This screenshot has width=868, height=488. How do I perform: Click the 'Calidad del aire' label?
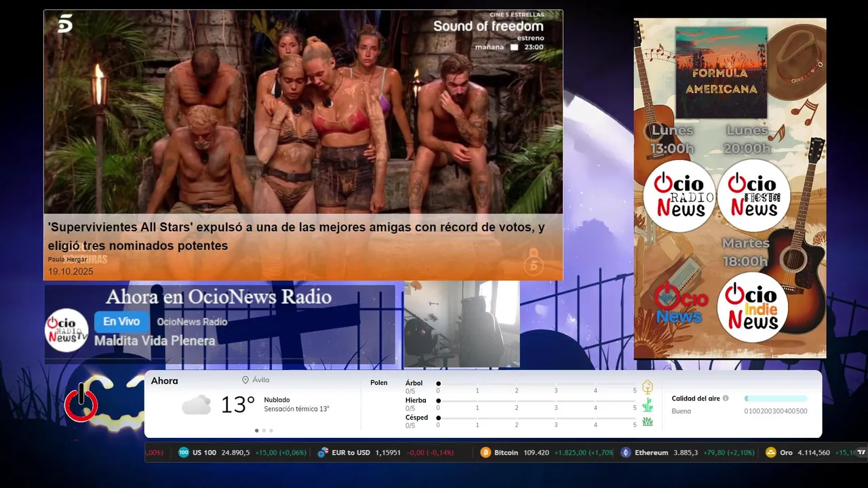696,399
